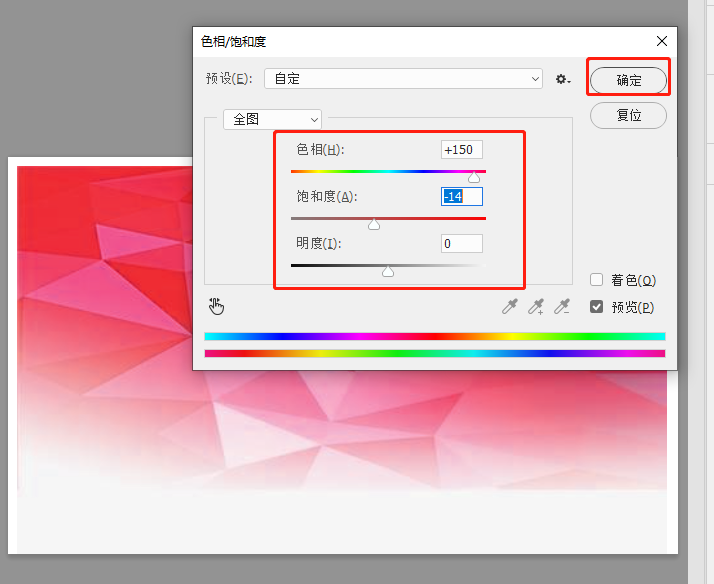Select the add-to-sample eyedropper
The height and width of the screenshot is (584, 714).
(536, 306)
